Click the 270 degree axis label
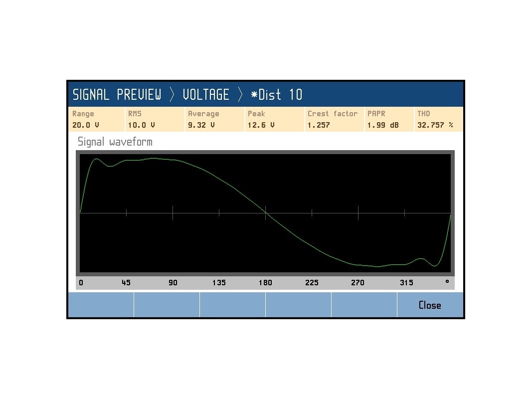The height and width of the screenshot is (399, 532). pyautogui.click(x=357, y=283)
